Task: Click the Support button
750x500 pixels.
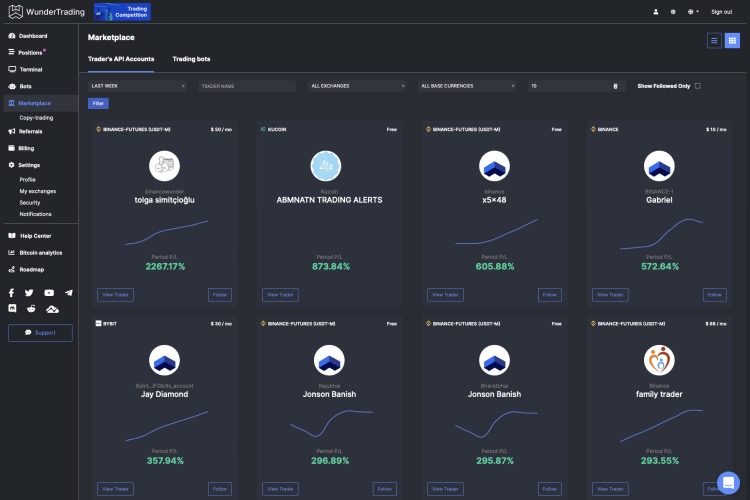Action: 40,333
